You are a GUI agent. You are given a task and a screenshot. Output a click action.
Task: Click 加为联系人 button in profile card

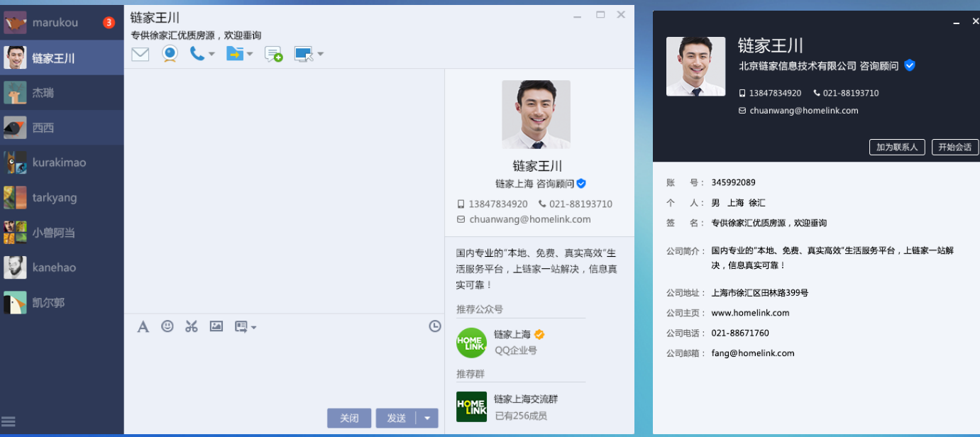[897, 147]
